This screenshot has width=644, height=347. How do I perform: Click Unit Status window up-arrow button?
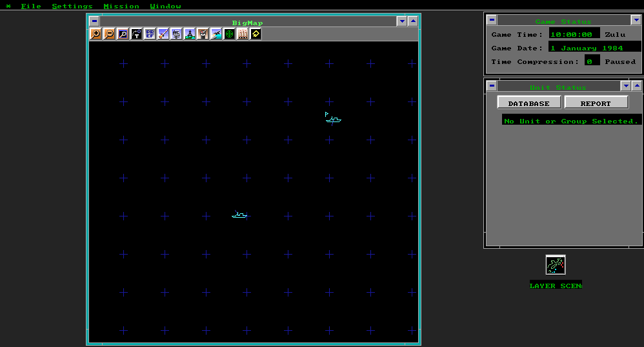tap(637, 85)
